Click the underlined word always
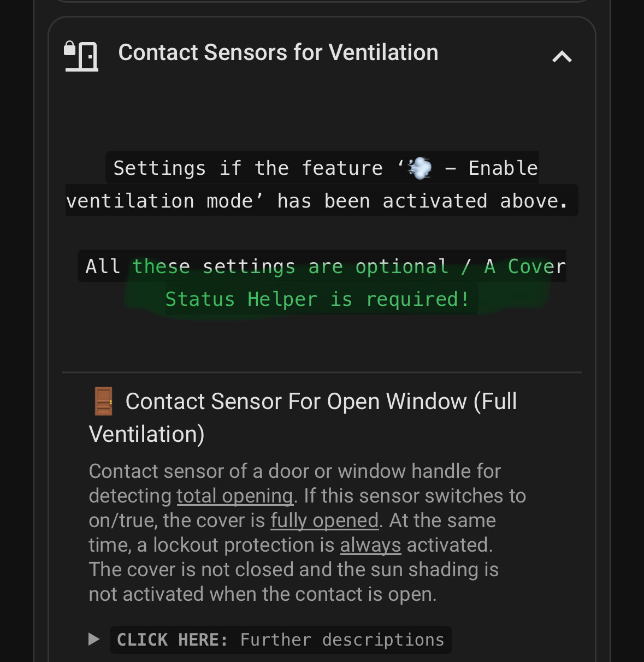This screenshot has width=644, height=662. pos(370,545)
